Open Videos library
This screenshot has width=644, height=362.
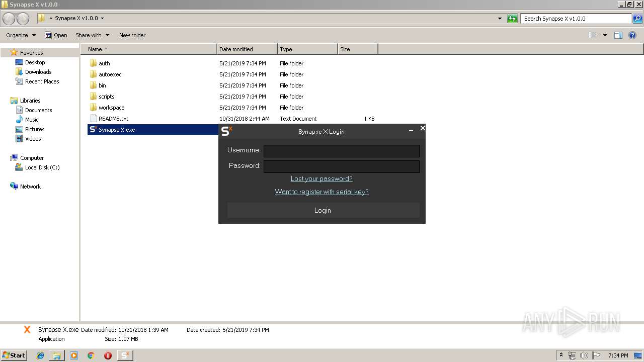(x=33, y=139)
